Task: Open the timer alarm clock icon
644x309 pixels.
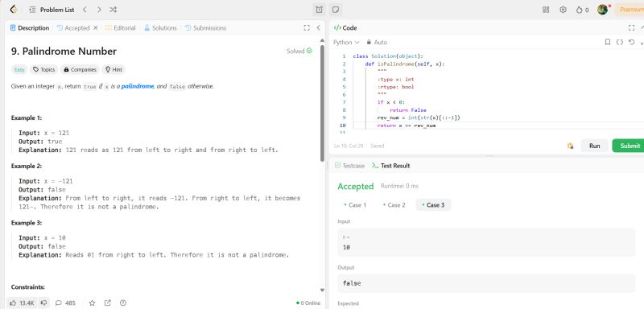Action: coord(319,10)
